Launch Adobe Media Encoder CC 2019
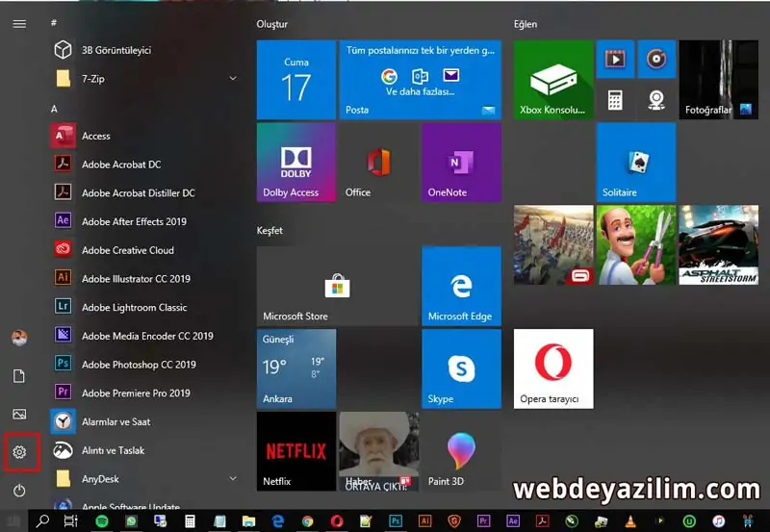Viewport: 770px width, 532px height. (x=145, y=336)
